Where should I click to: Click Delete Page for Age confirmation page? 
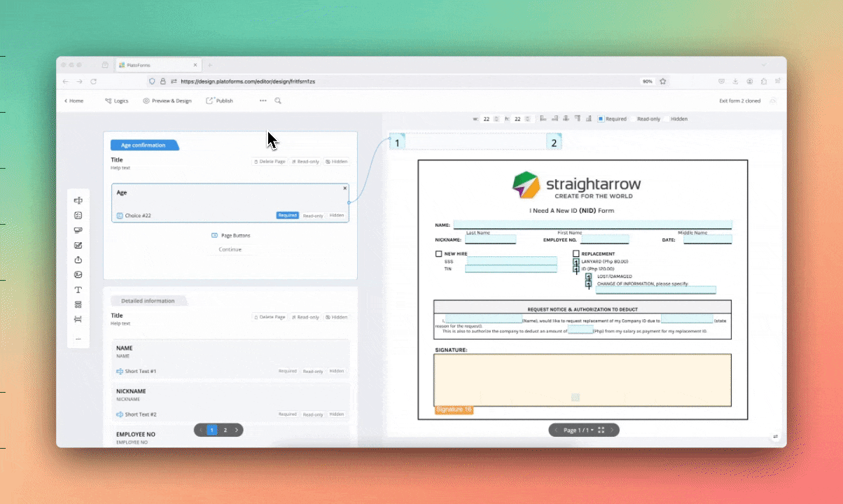[x=270, y=162]
